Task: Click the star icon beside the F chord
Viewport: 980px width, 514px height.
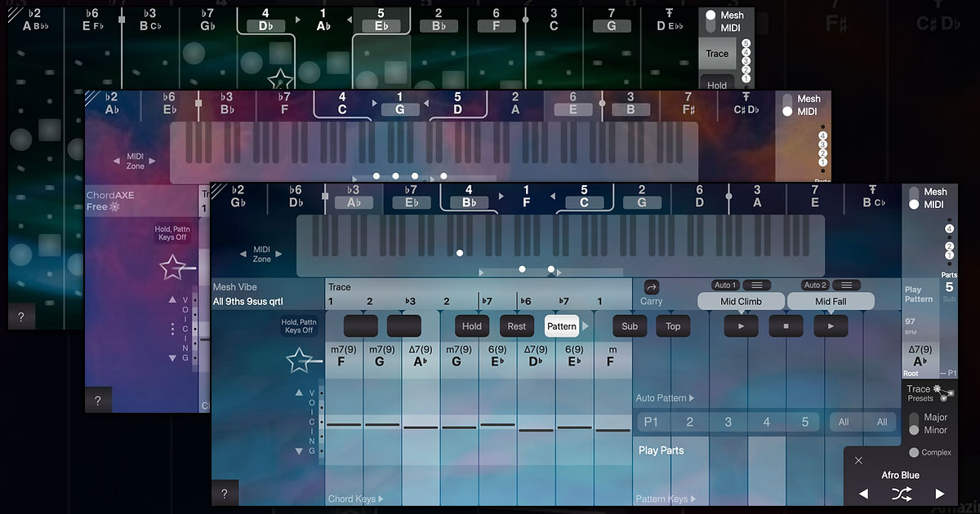Action: [x=299, y=360]
